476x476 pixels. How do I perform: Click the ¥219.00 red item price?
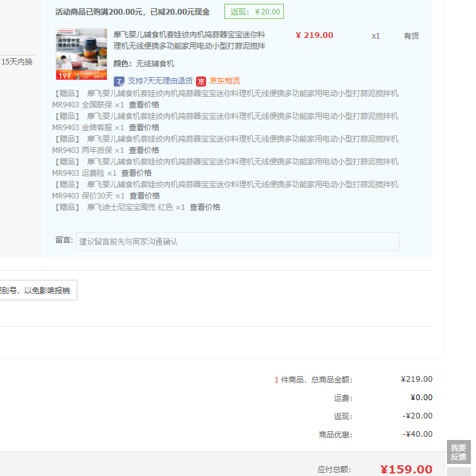click(x=315, y=35)
